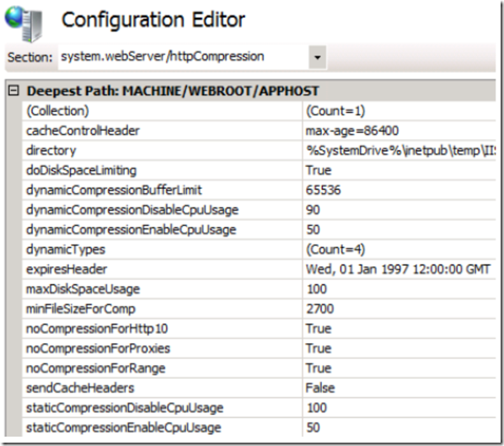
Task: Select the maxDiskSpaceUsage property
Action: (x=83, y=289)
